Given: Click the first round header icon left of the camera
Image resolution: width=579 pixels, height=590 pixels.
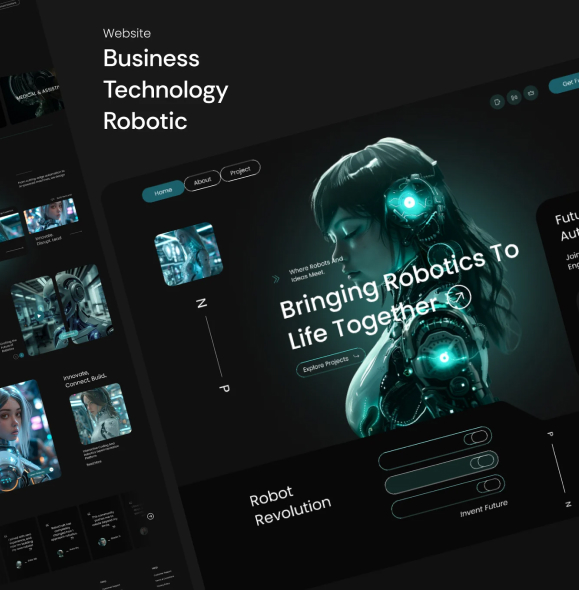Looking at the screenshot, I should point(497,102).
